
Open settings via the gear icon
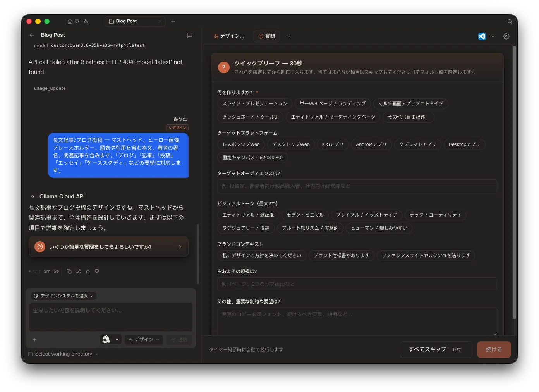(x=506, y=36)
